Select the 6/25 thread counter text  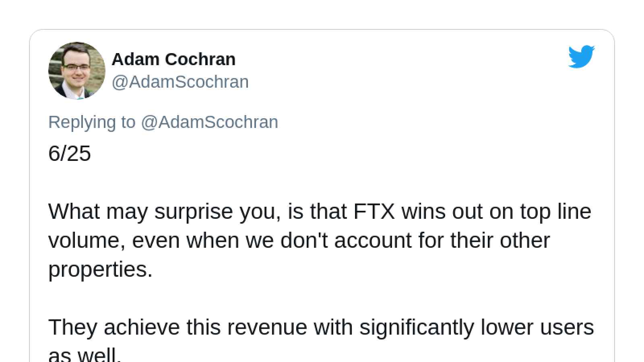(x=70, y=154)
